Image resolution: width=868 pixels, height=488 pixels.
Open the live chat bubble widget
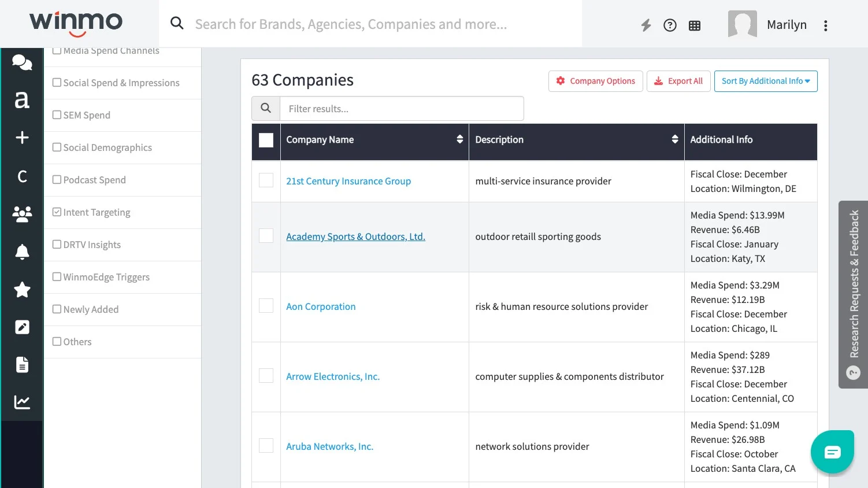pos(832,452)
